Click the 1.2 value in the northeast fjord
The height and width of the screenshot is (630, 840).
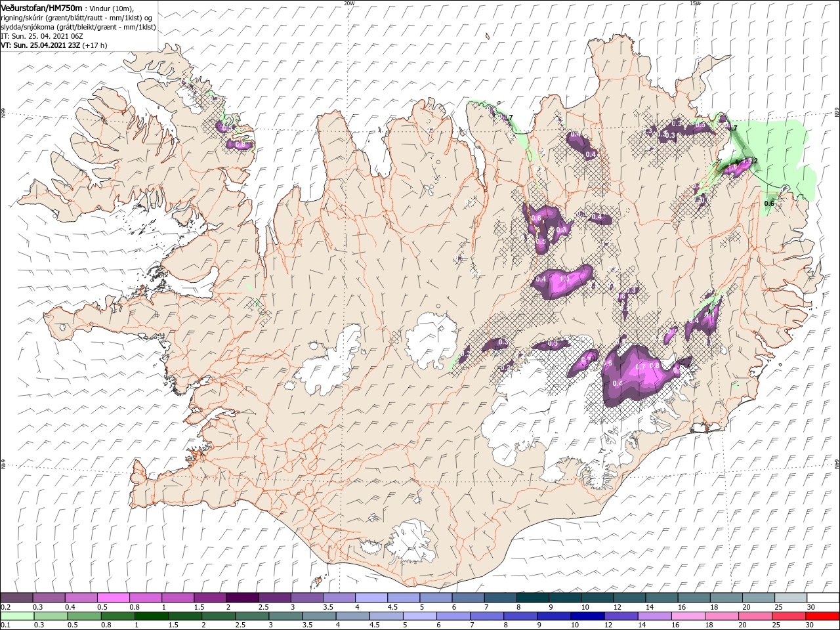tap(752, 161)
